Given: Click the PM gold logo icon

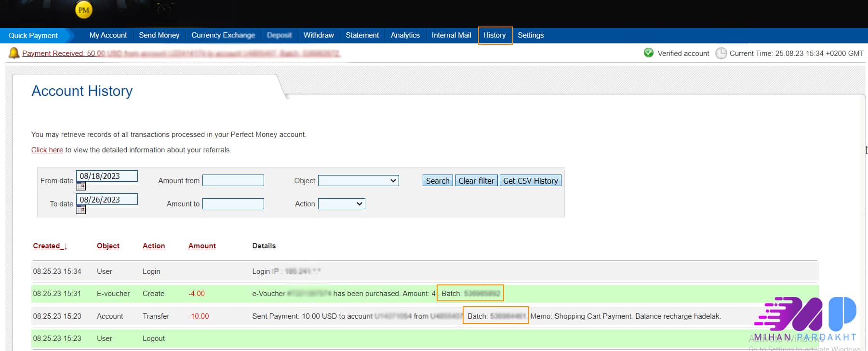Looking at the screenshot, I should point(84,10).
